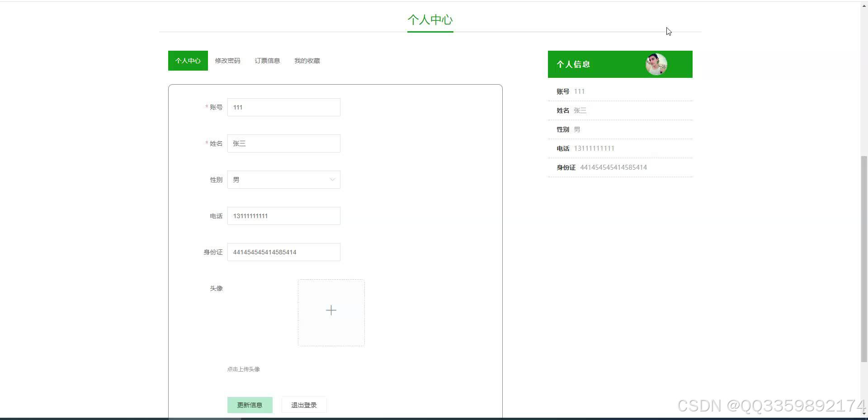Click the plus icon to upload avatar
The height and width of the screenshot is (420, 868).
[331, 310]
